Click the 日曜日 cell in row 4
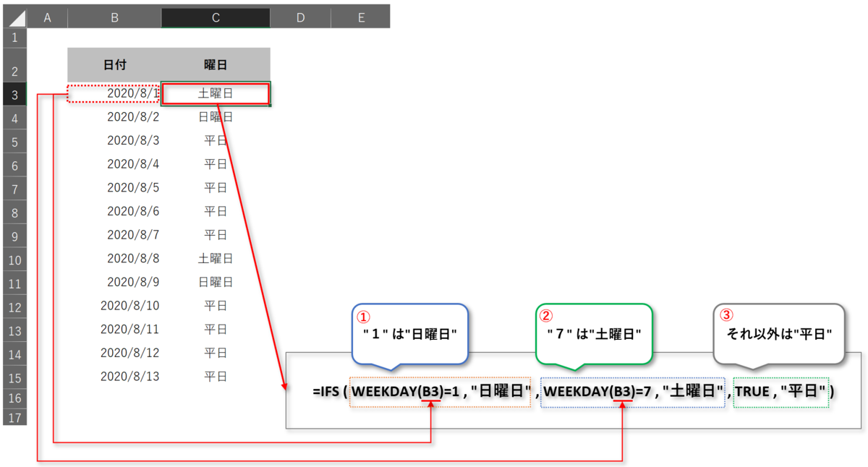Viewport: 868px width, 467px height. [214, 116]
